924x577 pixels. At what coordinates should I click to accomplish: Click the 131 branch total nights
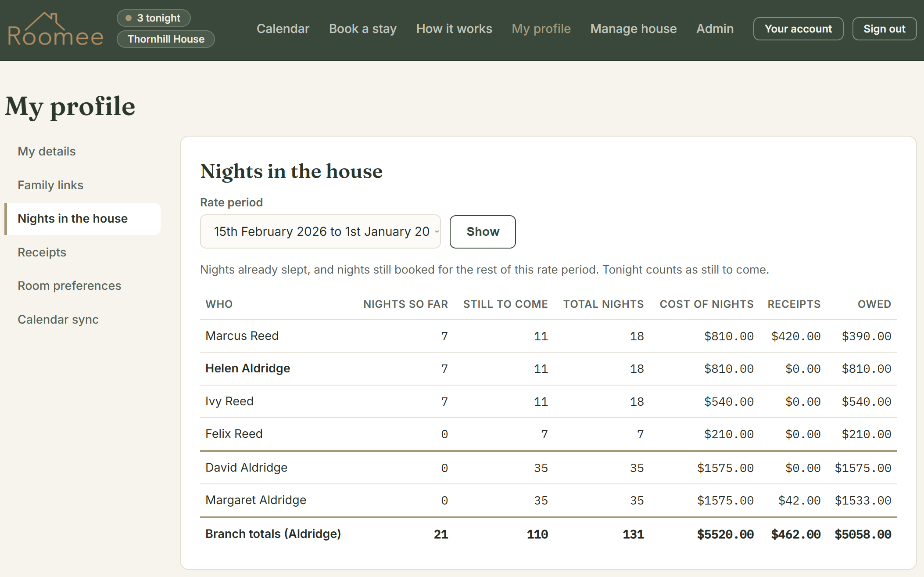pos(633,534)
